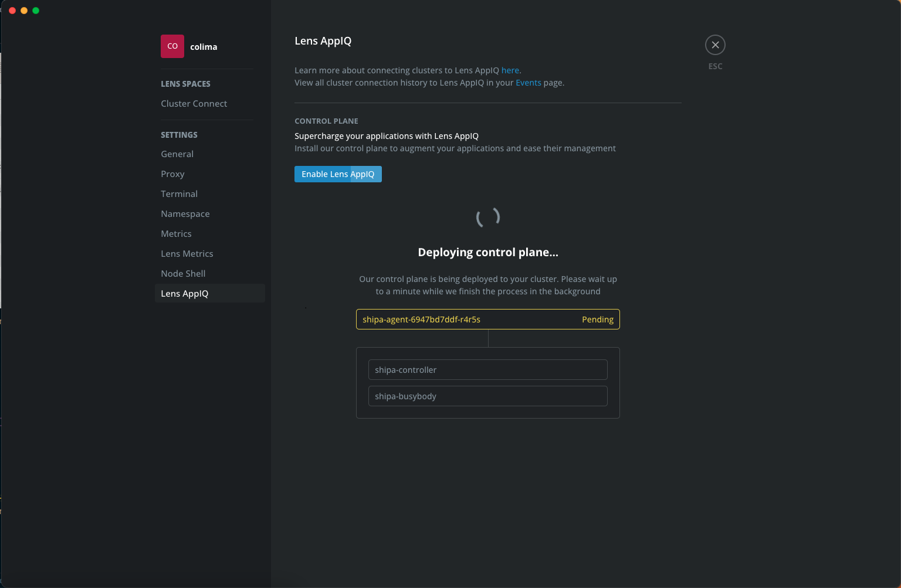Click the SETTINGS sidebar heading

click(x=179, y=135)
